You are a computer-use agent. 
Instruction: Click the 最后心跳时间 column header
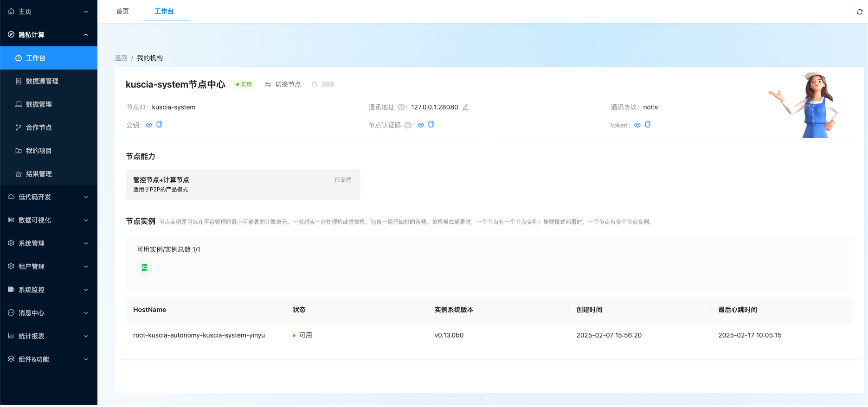click(738, 310)
